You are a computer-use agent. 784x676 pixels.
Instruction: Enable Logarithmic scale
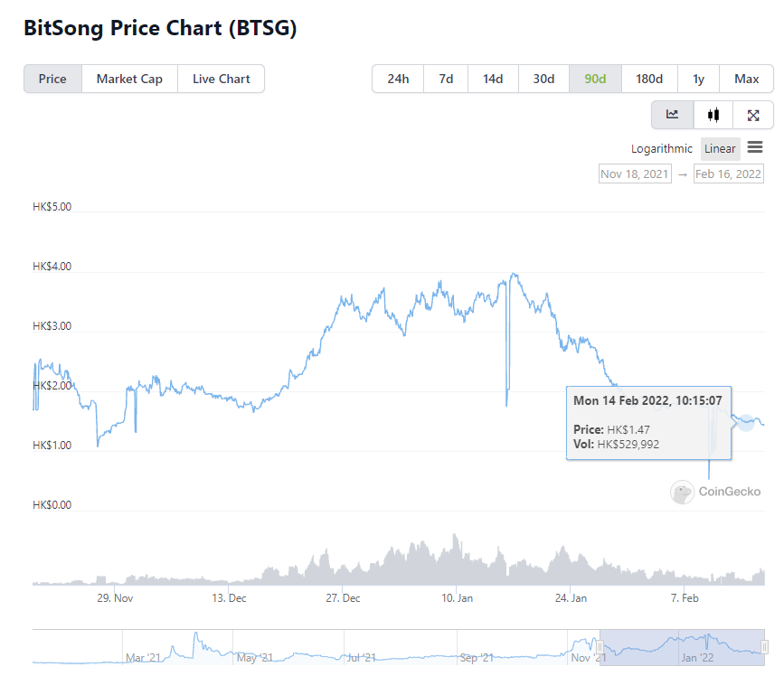point(662,148)
